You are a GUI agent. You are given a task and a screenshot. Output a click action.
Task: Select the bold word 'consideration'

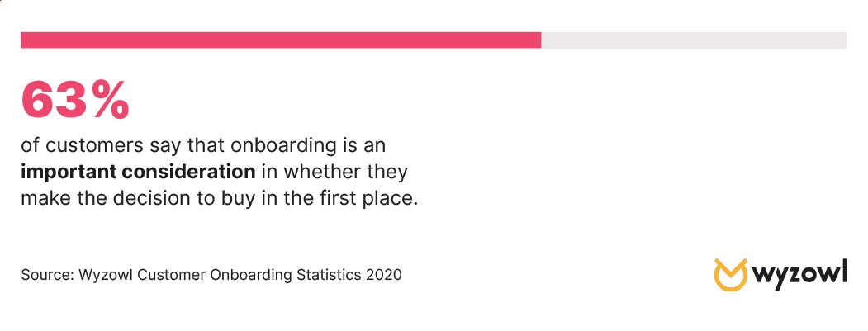pos(188,173)
